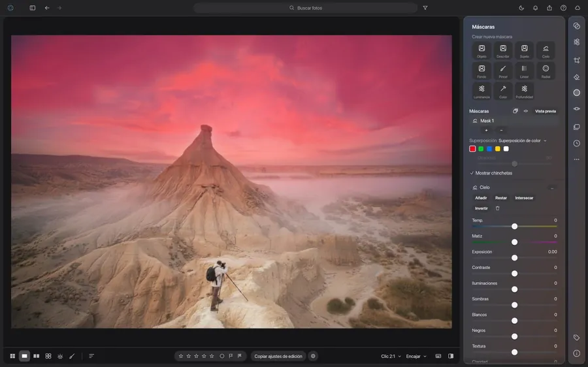Open copy settings gear icon

[313, 356]
